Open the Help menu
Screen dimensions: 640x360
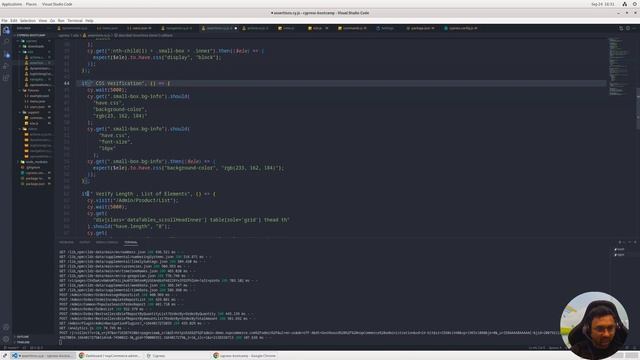[89, 20]
